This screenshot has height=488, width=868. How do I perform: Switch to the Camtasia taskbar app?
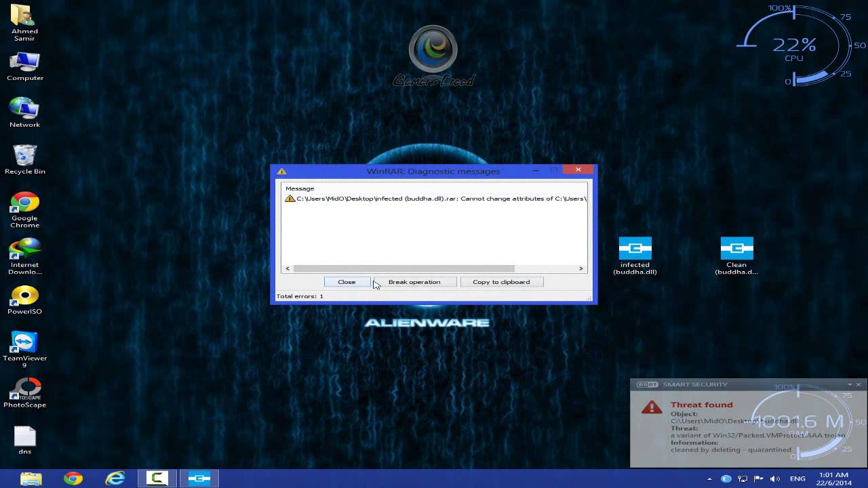pos(157,479)
